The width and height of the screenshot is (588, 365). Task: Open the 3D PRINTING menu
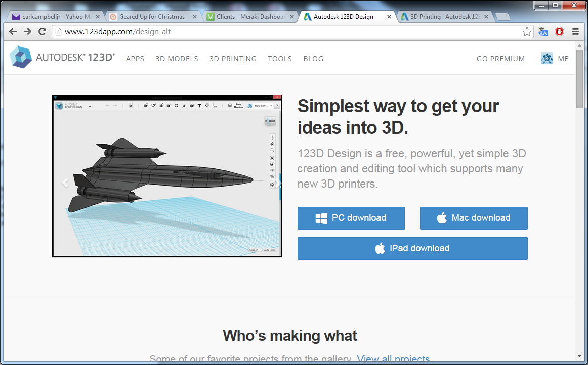pyautogui.click(x=233, y=59)
